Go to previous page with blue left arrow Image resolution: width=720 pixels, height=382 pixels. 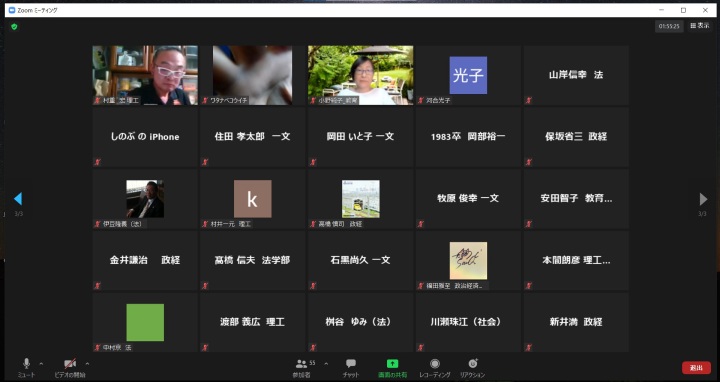click(x=18, y=199)
